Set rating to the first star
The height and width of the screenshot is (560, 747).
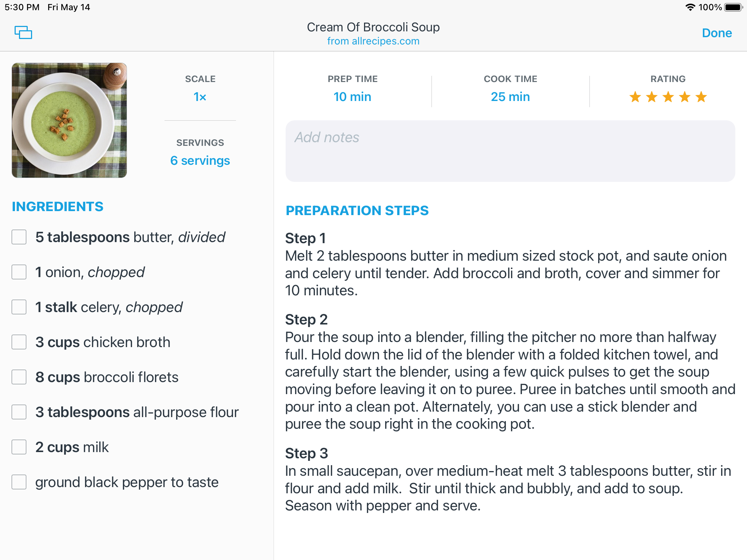635,97
